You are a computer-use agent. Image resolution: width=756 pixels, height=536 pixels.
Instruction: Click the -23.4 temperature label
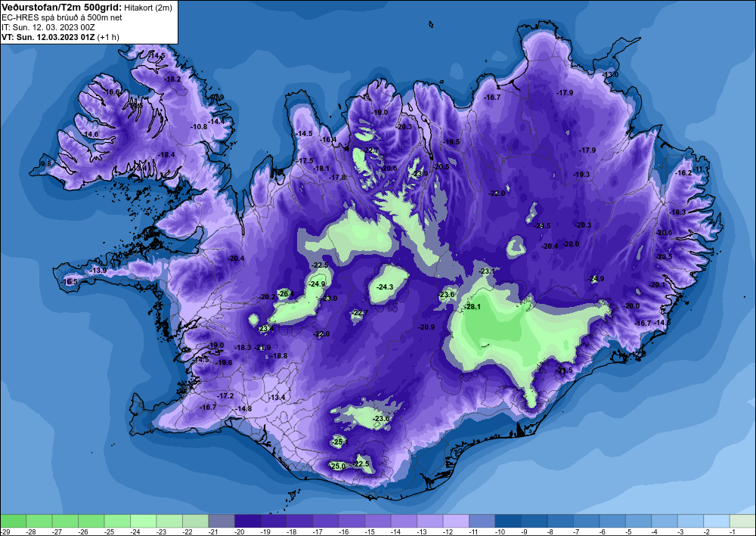(265, 329)
